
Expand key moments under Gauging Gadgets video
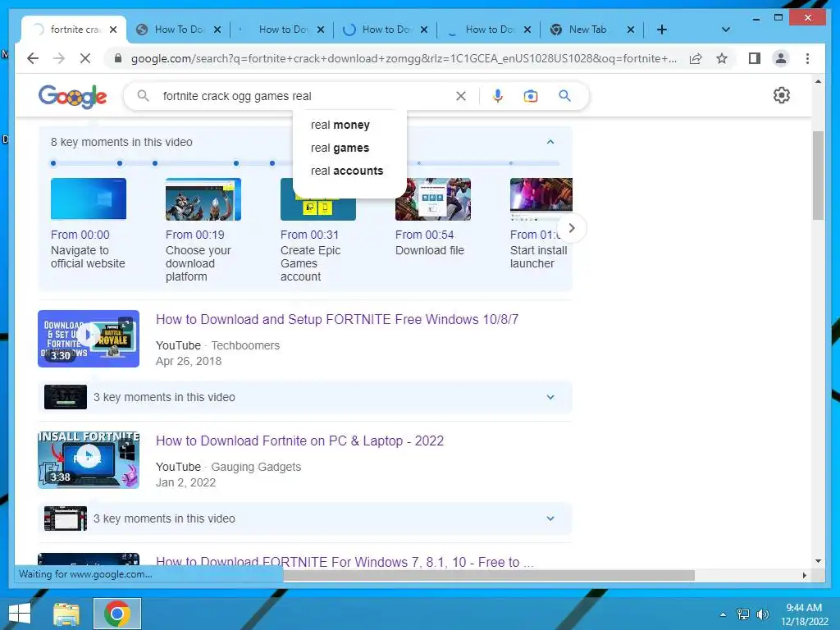[550, 518]
